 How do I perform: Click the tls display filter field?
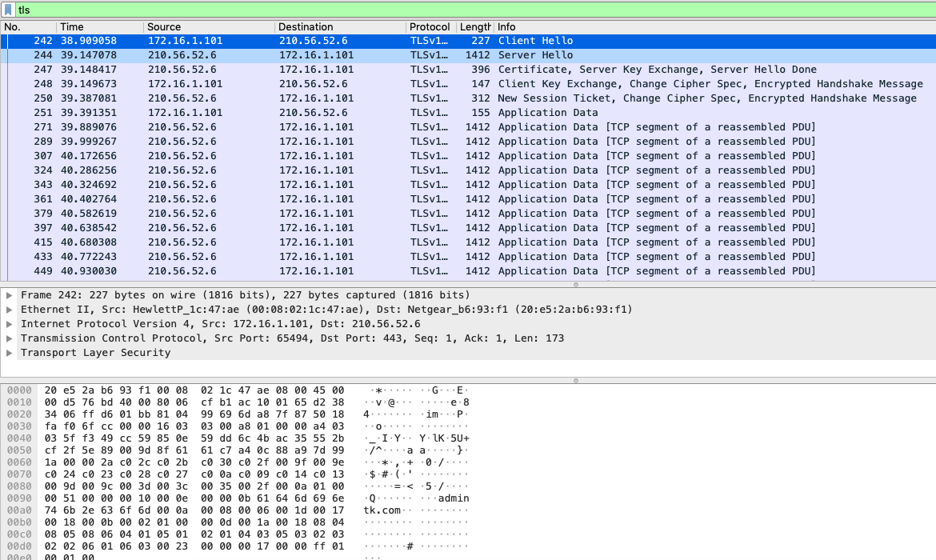[476, 10]
